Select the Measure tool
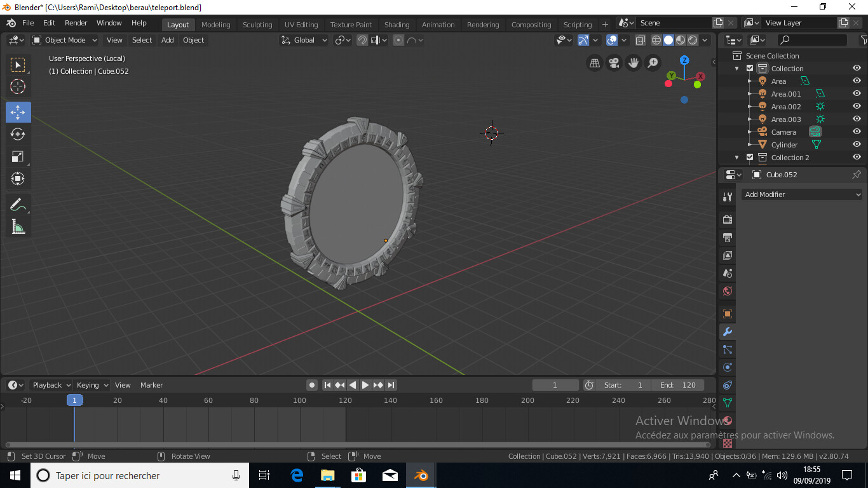This screenshot has height=488, width=868. click(x=18, y=226)
